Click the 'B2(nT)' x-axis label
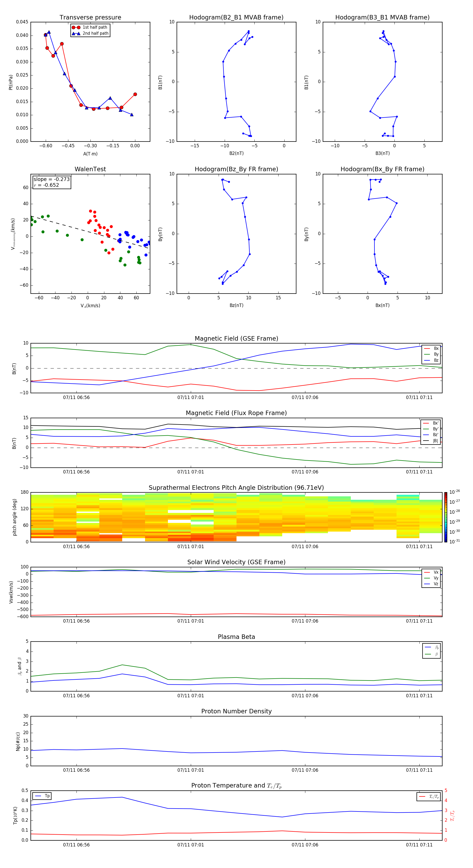 point(236,154)
